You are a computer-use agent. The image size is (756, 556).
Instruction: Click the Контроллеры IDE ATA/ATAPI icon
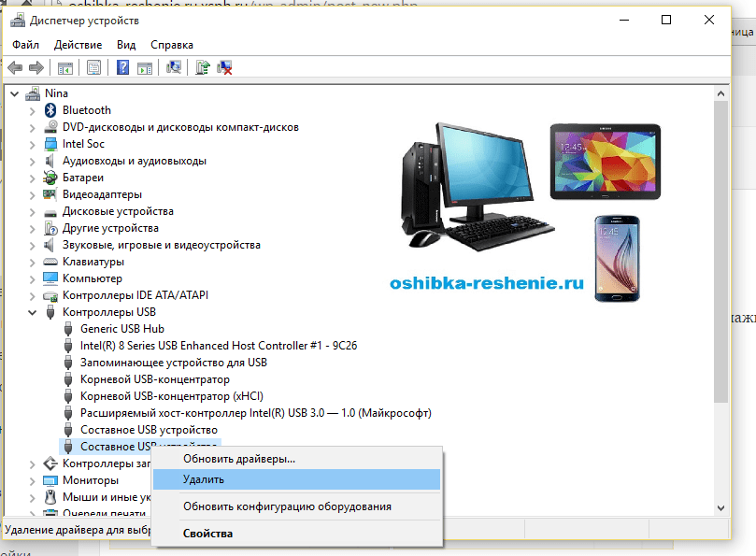[x=50, y=295]
